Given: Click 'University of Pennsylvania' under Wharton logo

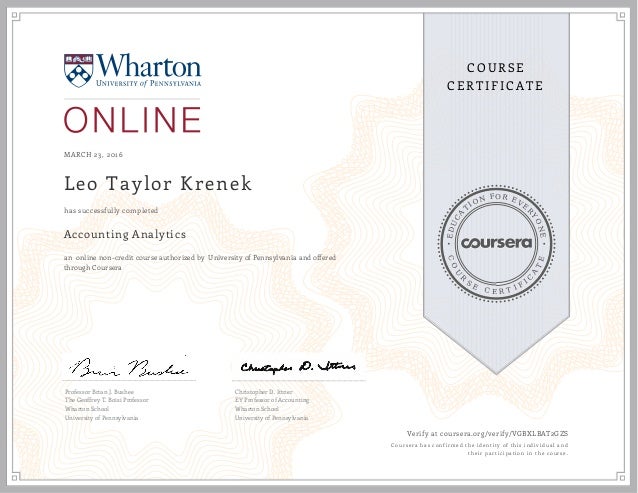Looking at the screenshot, I should (149, 83).
